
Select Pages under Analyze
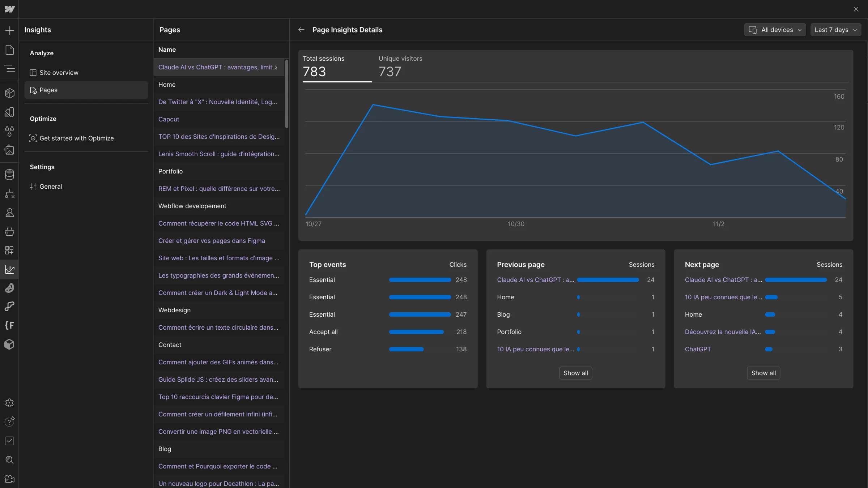pyautogui.click(x=86, y=90)
